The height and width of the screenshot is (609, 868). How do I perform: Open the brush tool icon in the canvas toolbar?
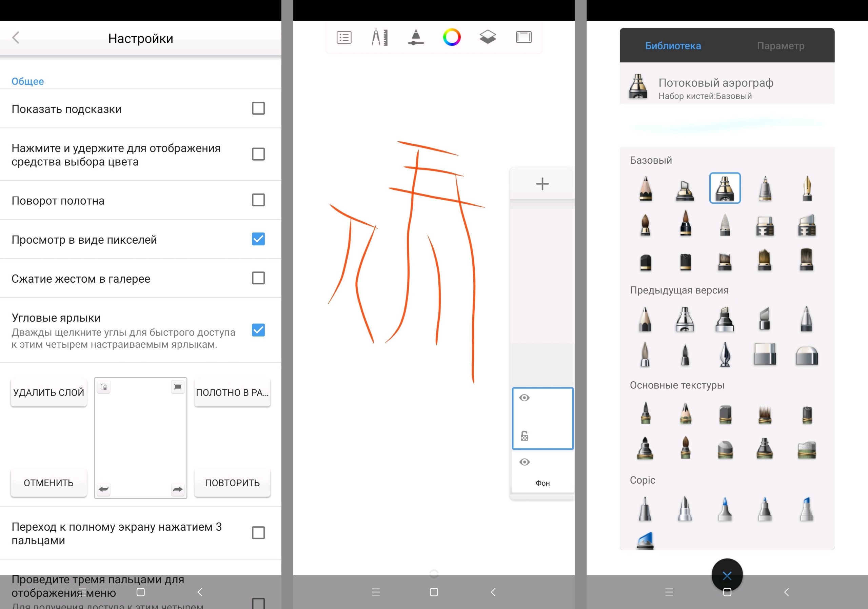click(x=415, y=37)
